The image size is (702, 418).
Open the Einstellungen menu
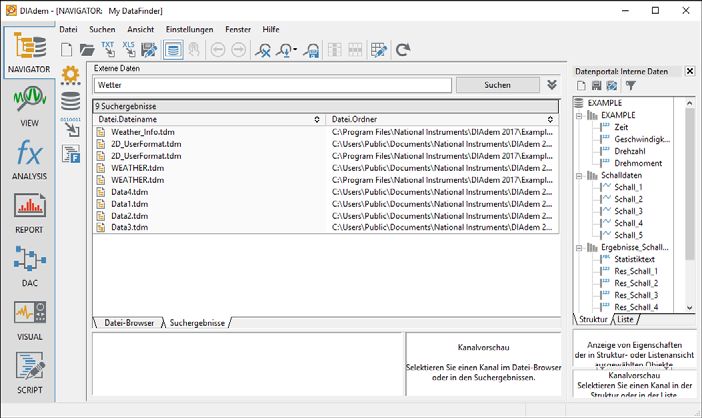click(x=189, y=30)
